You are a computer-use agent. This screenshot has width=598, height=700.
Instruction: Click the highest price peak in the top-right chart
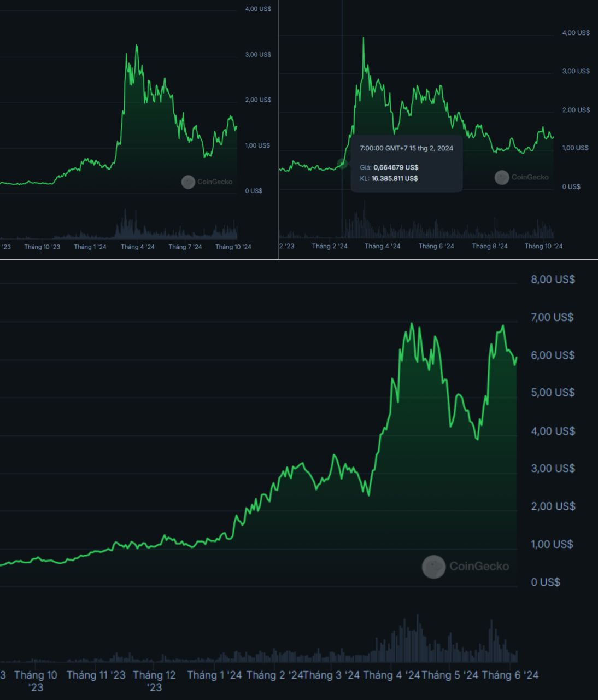tap(364, 38)
